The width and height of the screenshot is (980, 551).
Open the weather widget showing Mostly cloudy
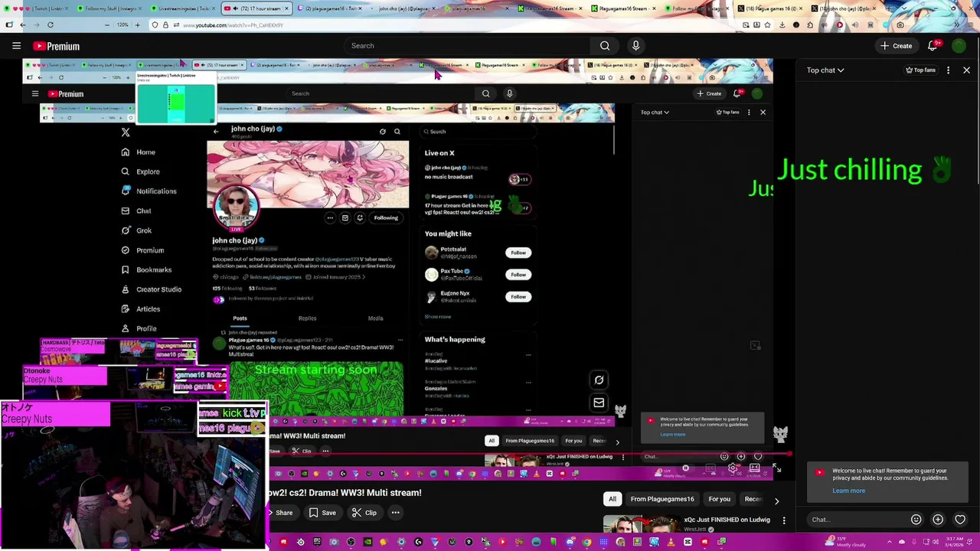click(845, 542)
